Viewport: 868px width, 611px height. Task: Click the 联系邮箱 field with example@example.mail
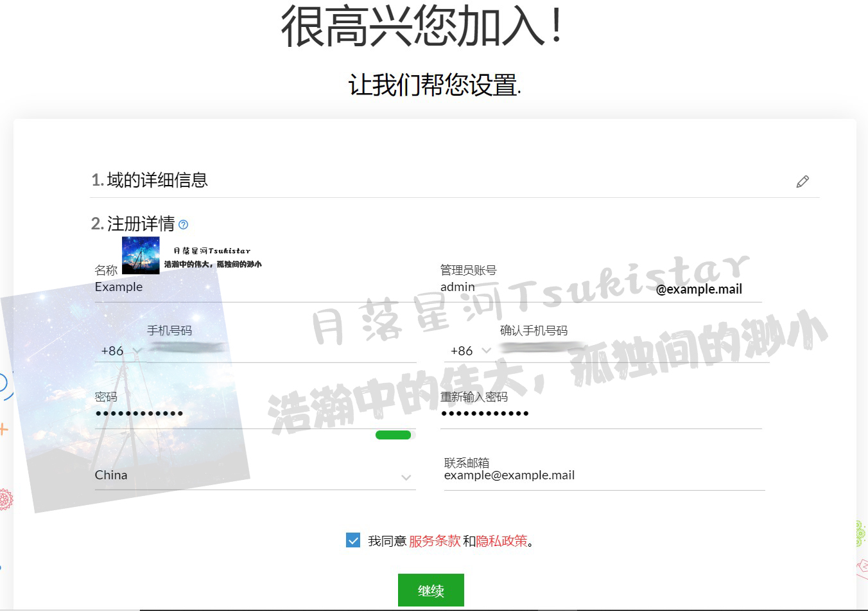click(x=603, y=475)
